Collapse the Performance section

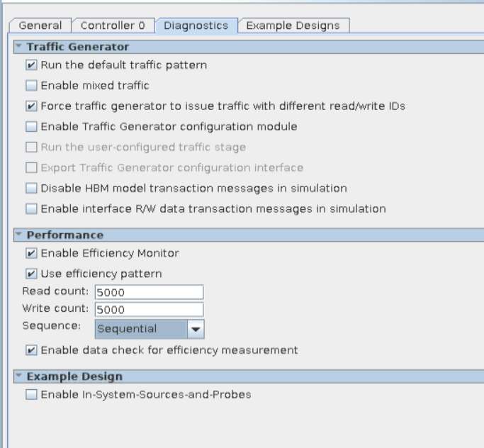coord(20,235)
